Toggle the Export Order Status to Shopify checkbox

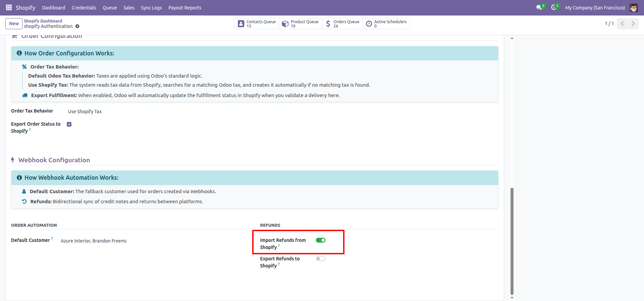click(69, 124)
